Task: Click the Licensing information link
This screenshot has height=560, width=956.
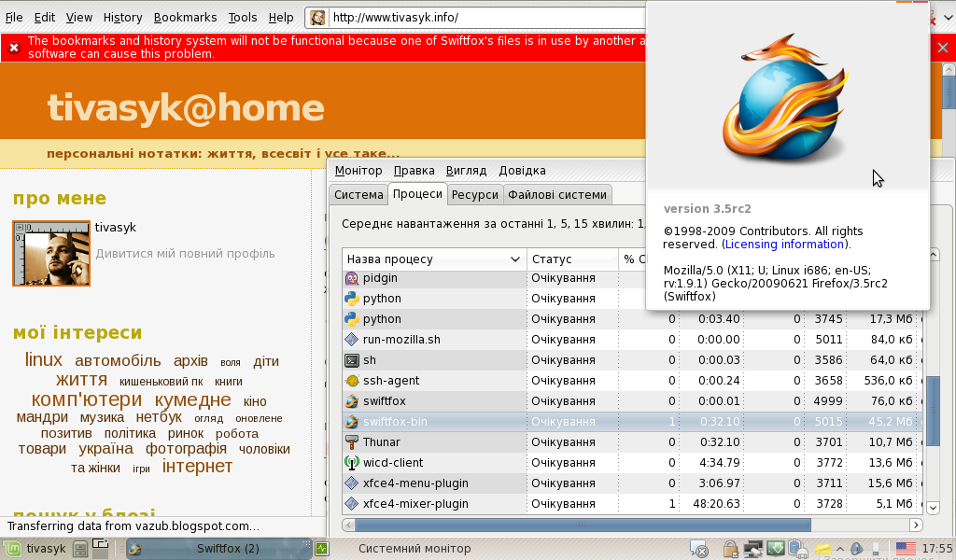Action: (784, 245)
